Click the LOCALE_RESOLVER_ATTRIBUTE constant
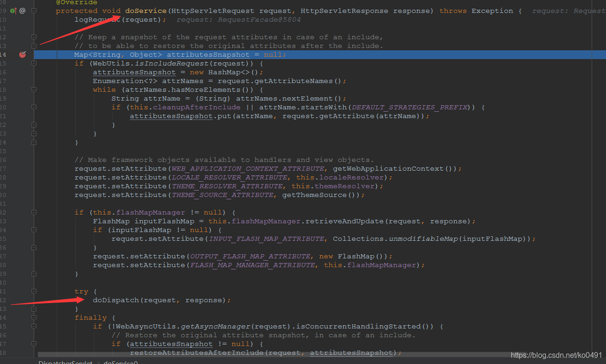Viewport: 606px width, 364px height. [229, 177]
